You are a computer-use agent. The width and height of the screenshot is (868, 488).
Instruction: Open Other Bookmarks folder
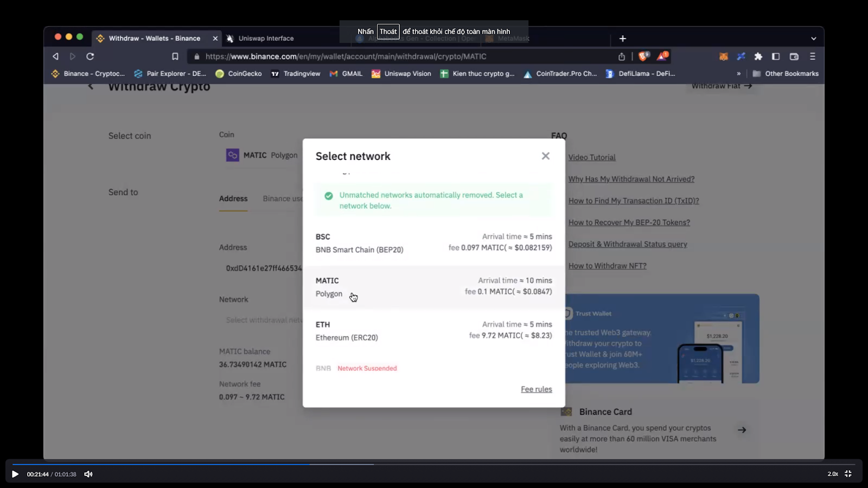(x=786, y=74)
